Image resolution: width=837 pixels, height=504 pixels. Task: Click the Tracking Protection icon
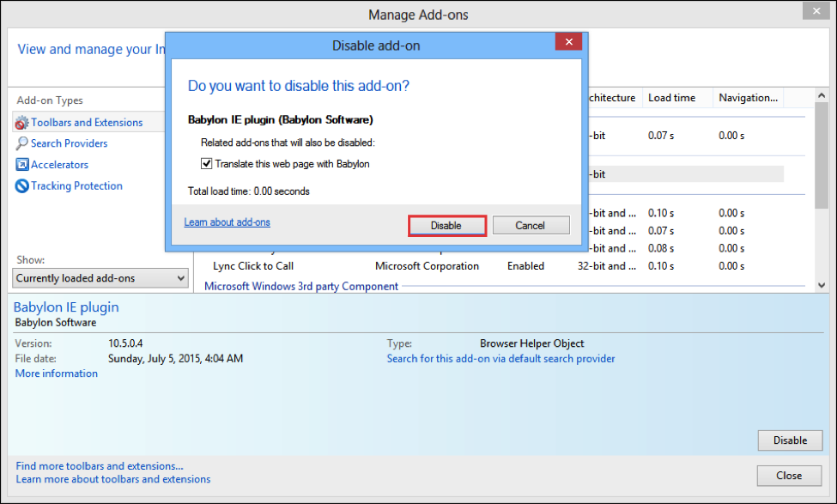[x=21, y=185]
